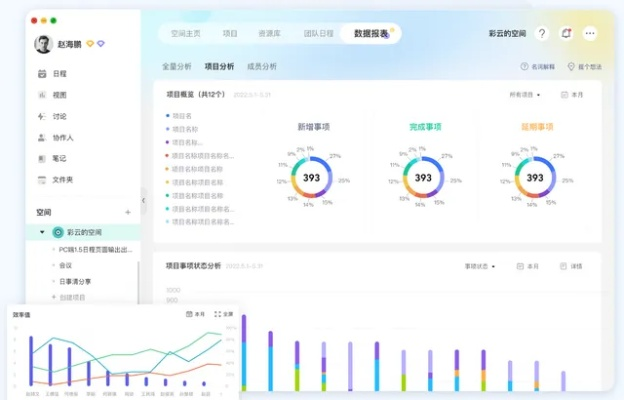Viewport: 624px width, 400px height.
Task: Collapse the 彩云的空间 tree node
Action: tap(42, 232)
